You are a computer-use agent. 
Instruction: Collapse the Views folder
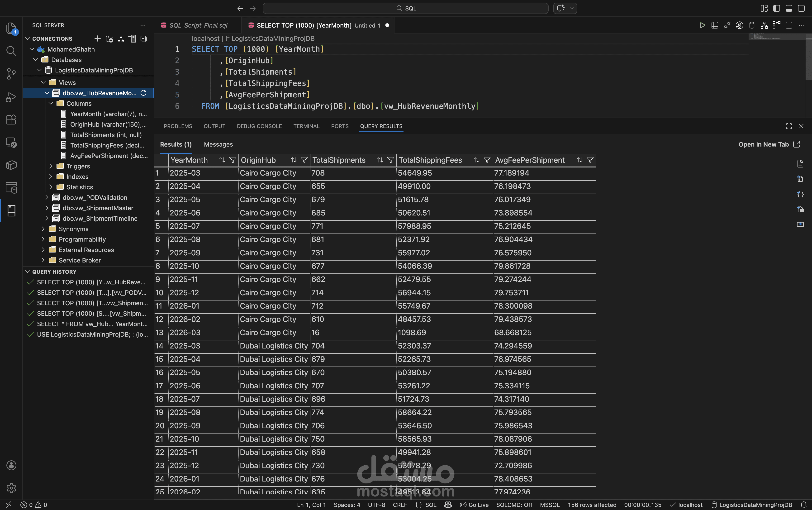point(43,82)
